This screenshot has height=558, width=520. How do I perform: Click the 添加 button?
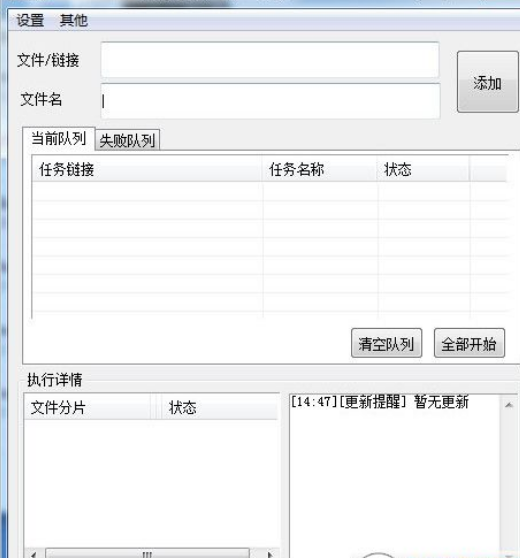coord(487,82)
